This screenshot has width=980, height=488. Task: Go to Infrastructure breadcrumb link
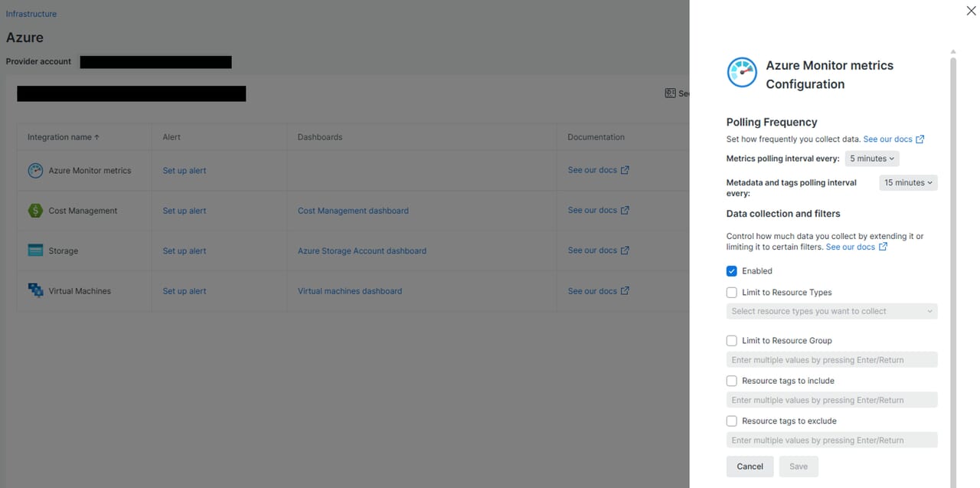tap(31, 14)
